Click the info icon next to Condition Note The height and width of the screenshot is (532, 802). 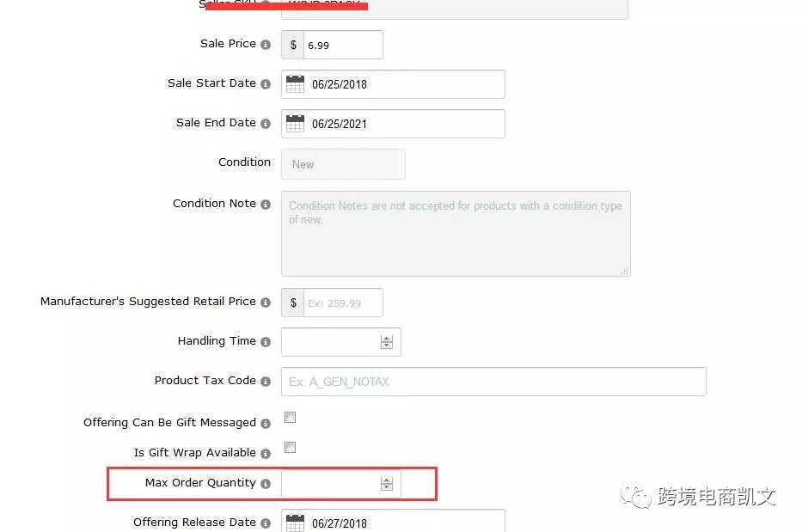[266, 205]
